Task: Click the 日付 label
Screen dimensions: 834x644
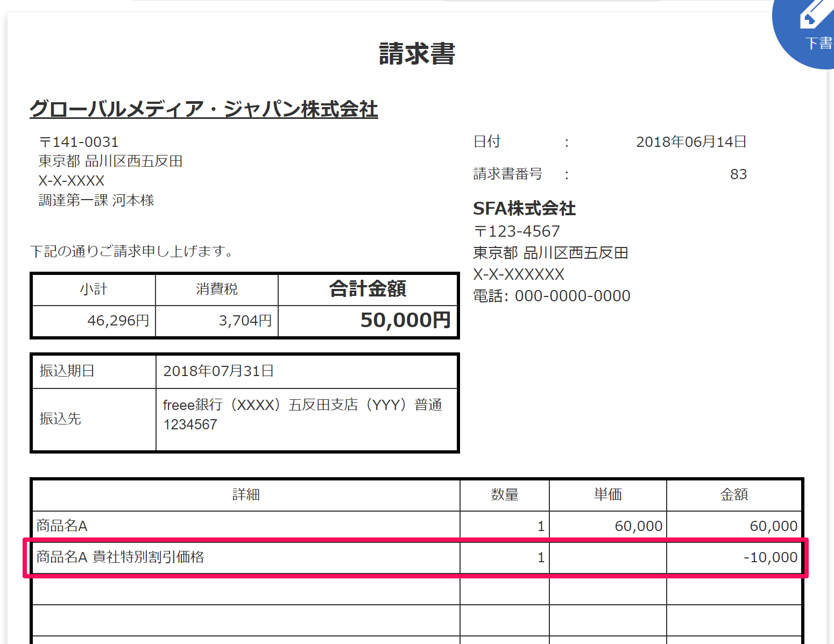Action: (487, 141)
